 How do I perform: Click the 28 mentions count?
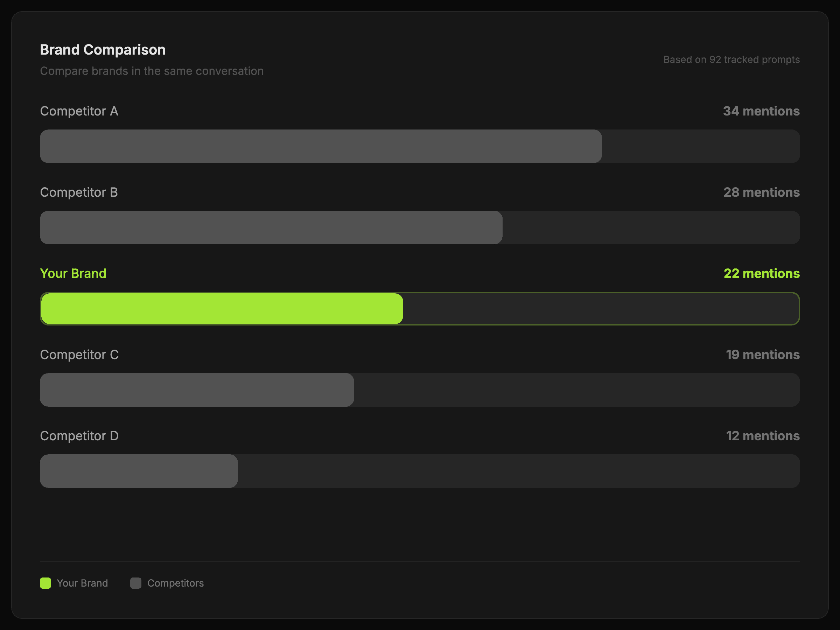click(761, 192)
